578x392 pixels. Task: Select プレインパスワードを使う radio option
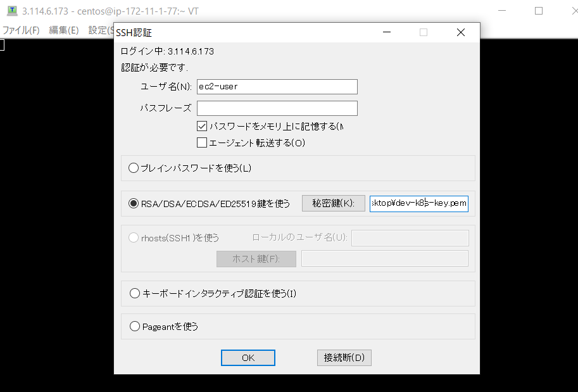pos(134,168)
